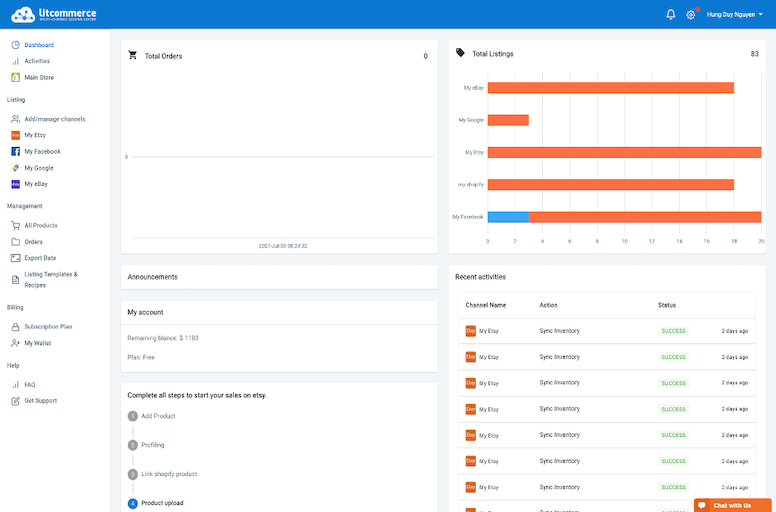776x512 pixels.
Task: Click the Announcements panel header
Action: [279, 277]
